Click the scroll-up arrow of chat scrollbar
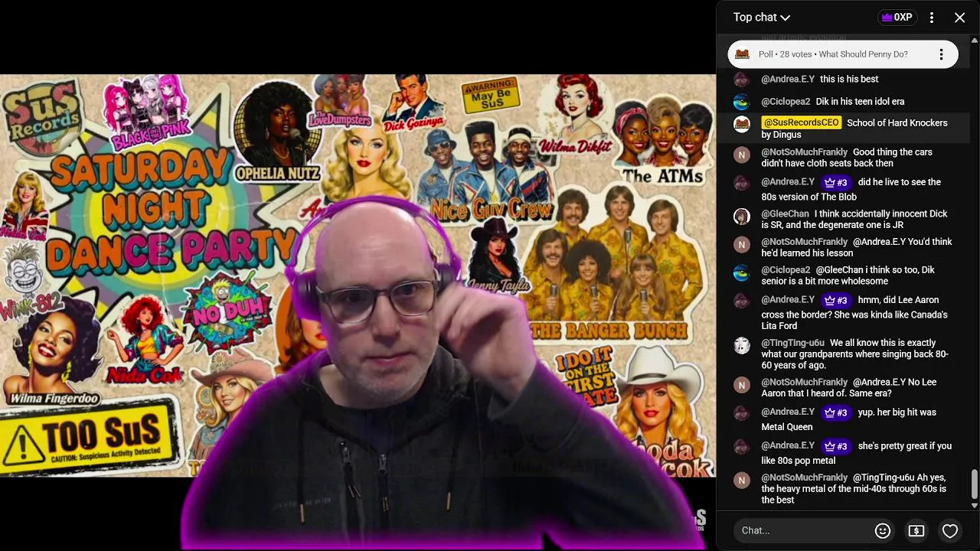Image resolution: width=980 pixels, height=551 pixels. [x=974, y=39]
